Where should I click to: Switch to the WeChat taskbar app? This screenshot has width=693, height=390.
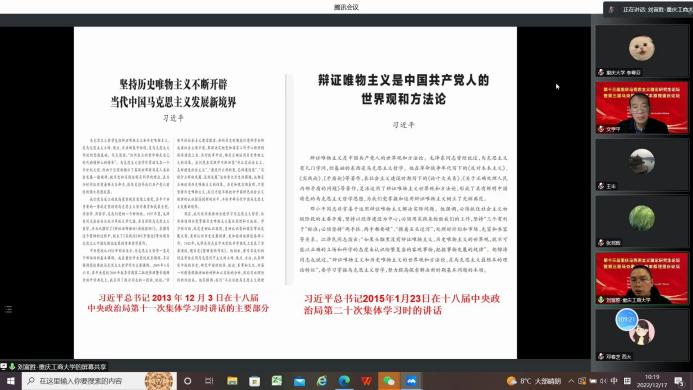coord(389,381)
